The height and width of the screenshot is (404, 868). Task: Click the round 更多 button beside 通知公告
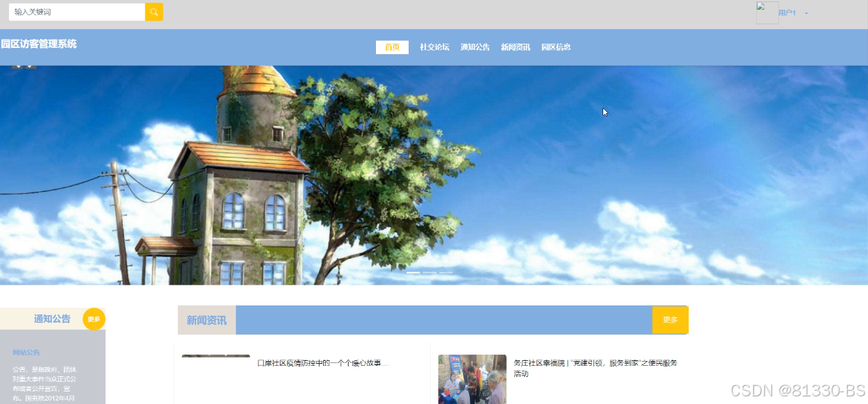tap(94, 319)
